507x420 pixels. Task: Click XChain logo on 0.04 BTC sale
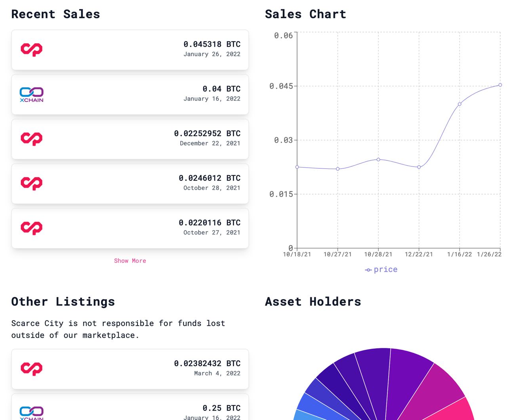tap(31, 95)
